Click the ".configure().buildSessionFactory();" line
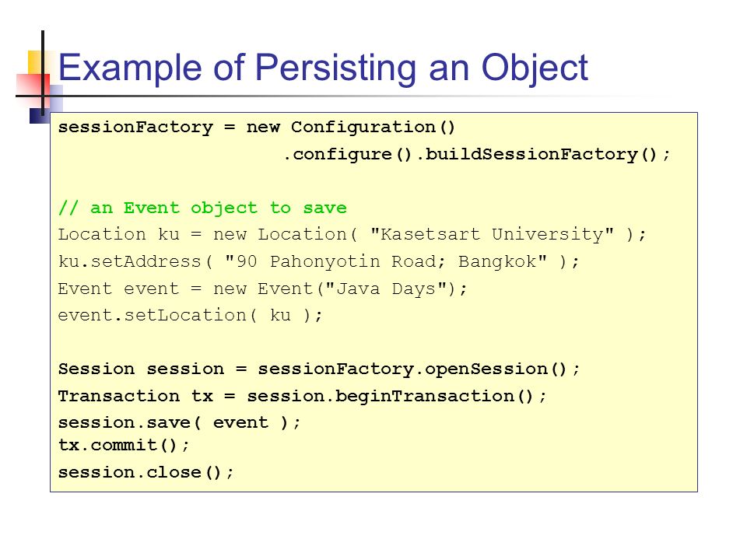Viewport: 747px width, 560px height. pyautogui.click(x=476, y=155)
